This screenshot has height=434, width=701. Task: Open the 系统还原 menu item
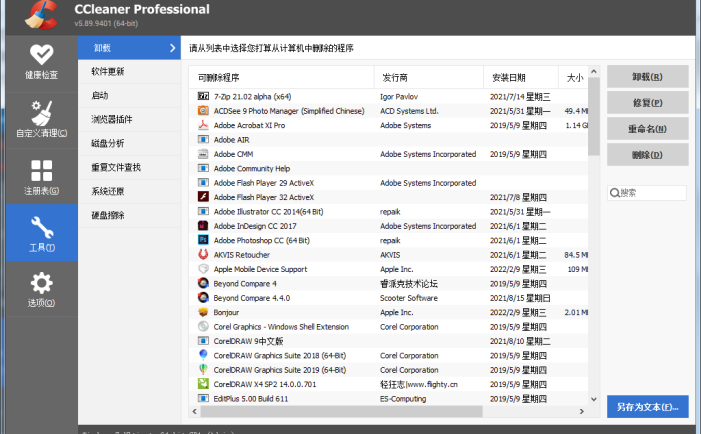point(129,191)
